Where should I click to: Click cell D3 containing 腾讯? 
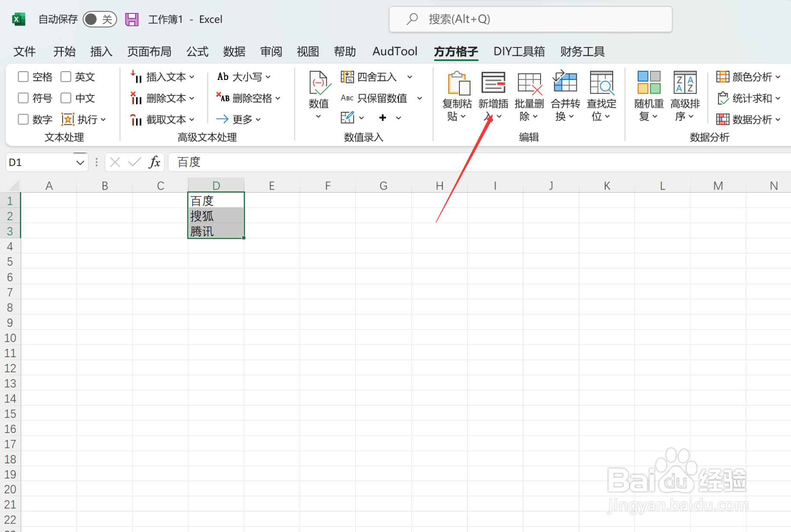[x=216, y=231]
